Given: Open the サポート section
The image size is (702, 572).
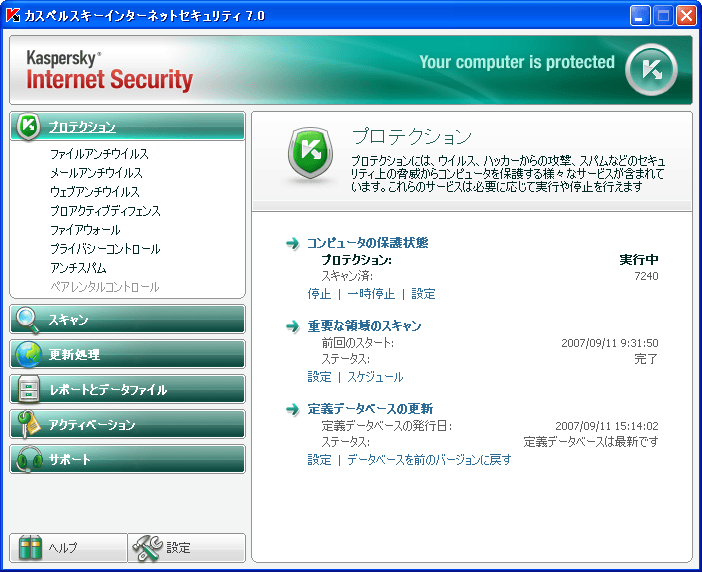Looking at the screenshot, I should pos(127,459).
